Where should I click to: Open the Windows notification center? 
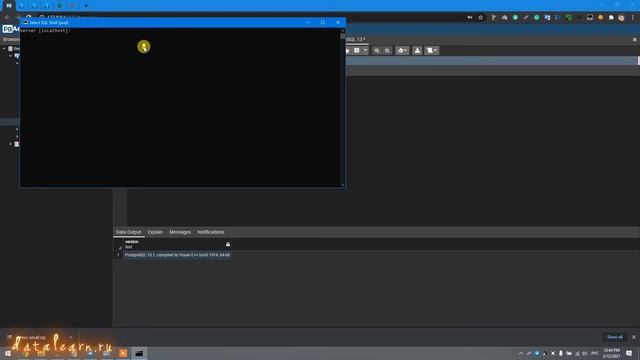629,353
